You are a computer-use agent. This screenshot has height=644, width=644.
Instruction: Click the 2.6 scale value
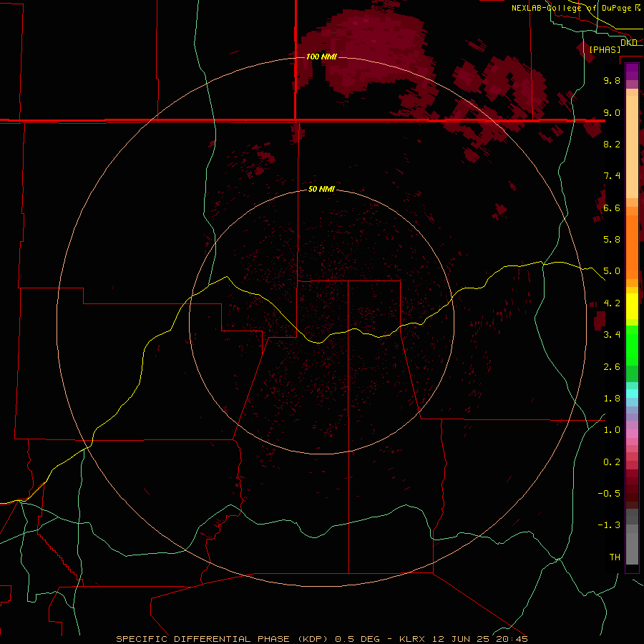pos(612,367)
